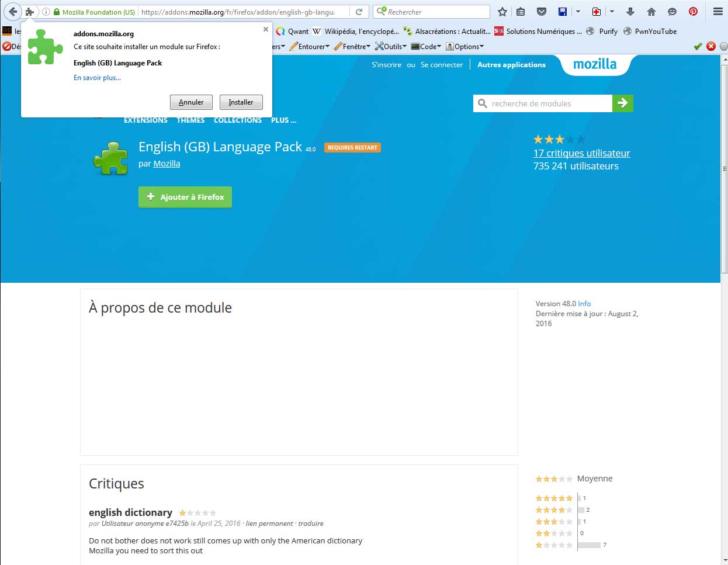
Task: Click the downloads arrow icon
Action: click(630, 12)
